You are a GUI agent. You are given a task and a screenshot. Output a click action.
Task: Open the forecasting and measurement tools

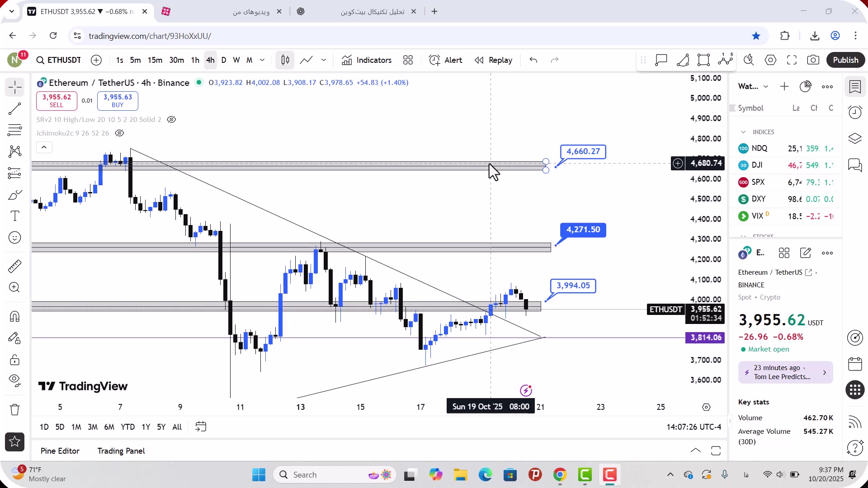click(15, 173)
